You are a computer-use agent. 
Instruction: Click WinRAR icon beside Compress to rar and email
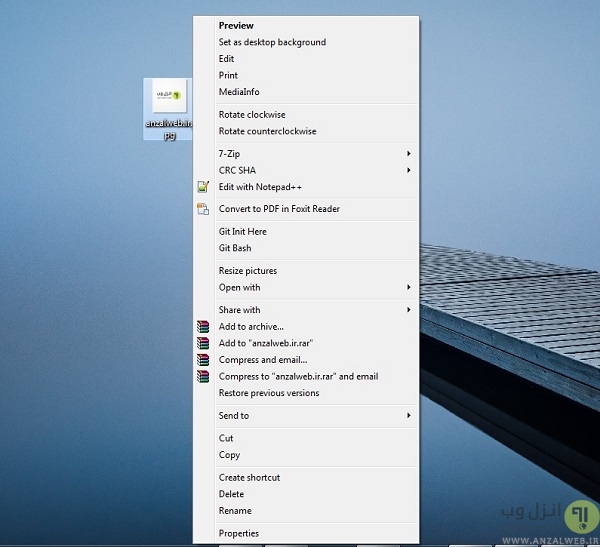203,377
